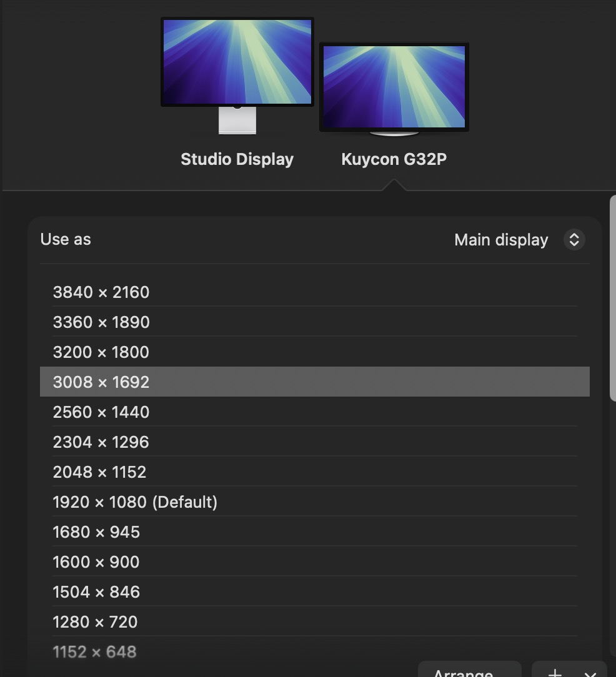
Task: Open the add-display chevron menu
Action: [x=592, y=675]
